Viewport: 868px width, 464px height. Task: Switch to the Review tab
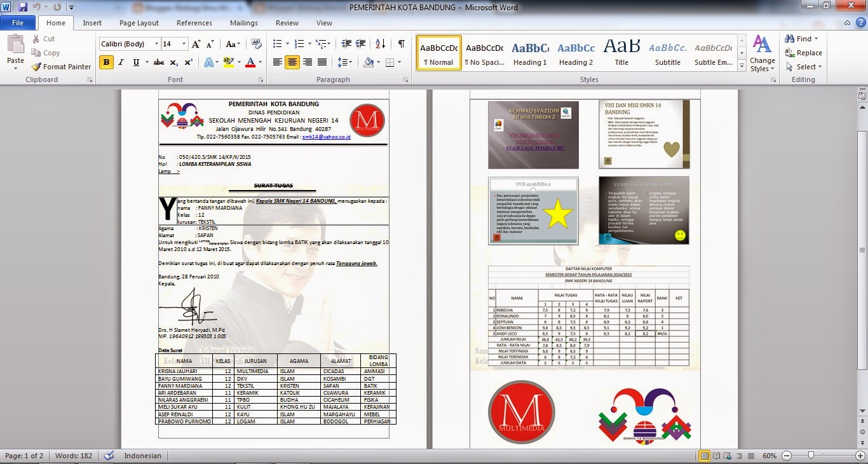coord(287,23)
